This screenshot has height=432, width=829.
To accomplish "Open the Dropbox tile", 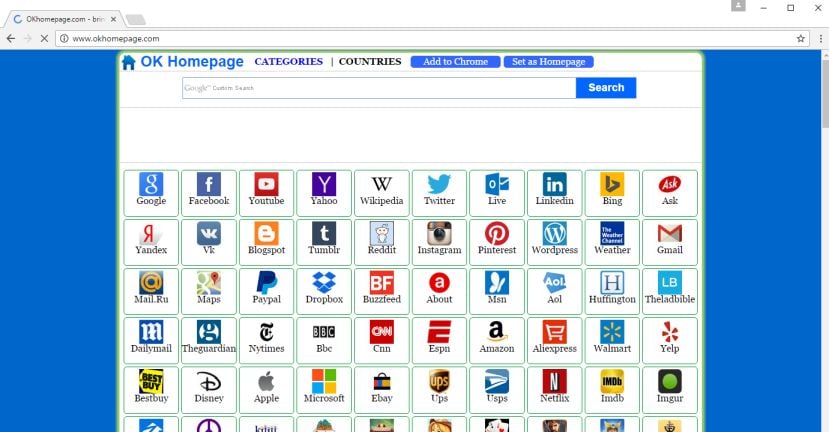I will 324,291.
